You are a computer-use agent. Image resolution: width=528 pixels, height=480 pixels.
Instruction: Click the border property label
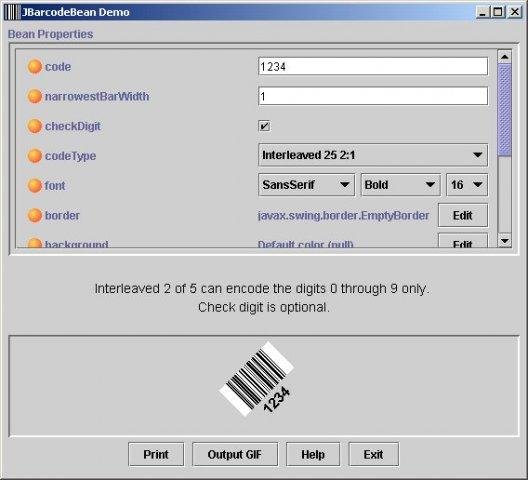[62, 215]
